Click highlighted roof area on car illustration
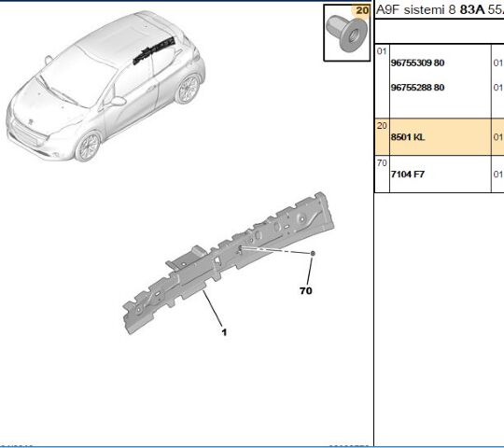The height and width of the screenshot is (448, 504). (x=154, y=51)
